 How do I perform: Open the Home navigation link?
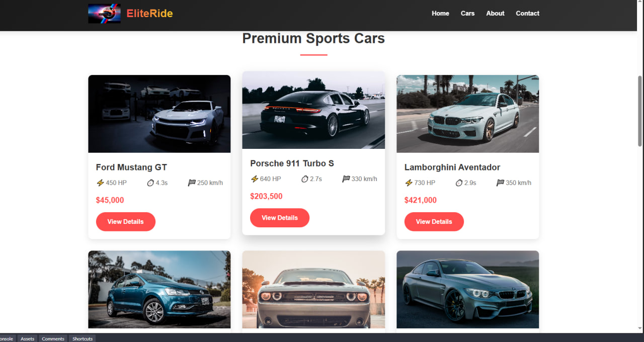(x=440, y=14)
